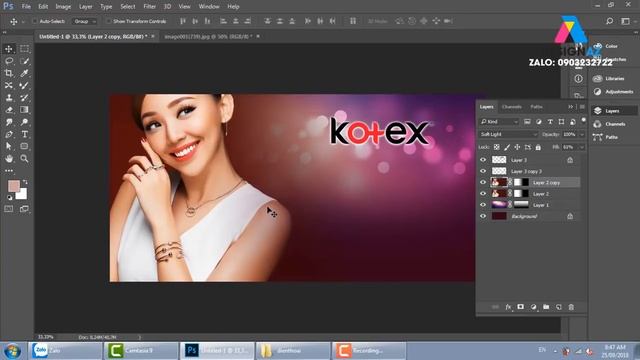Create a new group folder icon
Screen dimensions: 640x360
click(x=546, y=307)
